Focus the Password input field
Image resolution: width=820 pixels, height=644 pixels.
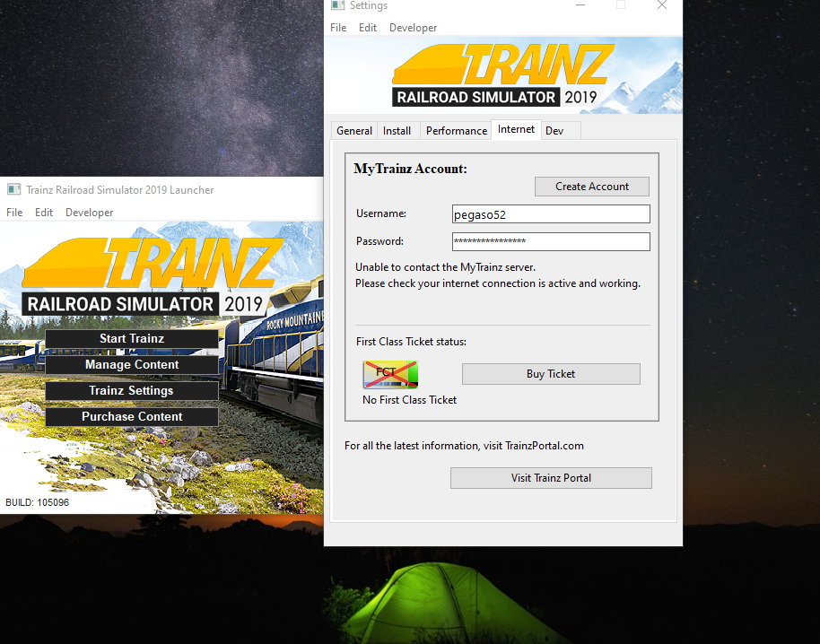click(x=551, y=241)
